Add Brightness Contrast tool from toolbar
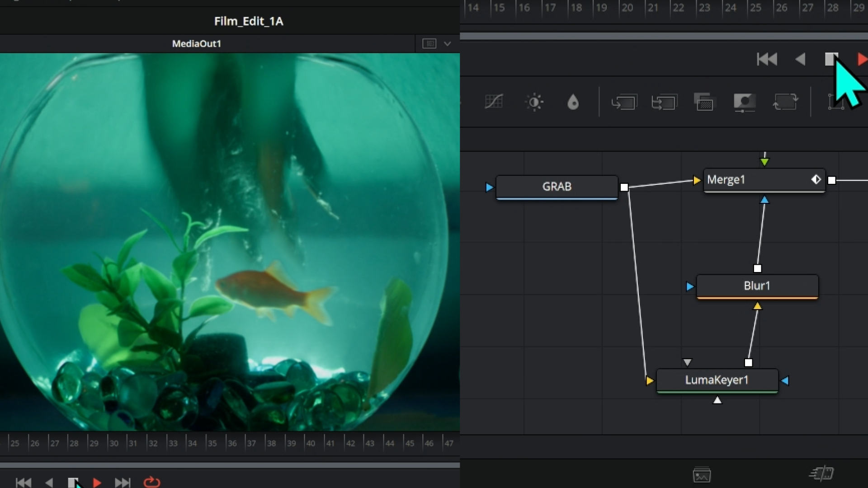The width and height of the screenshot is (868, 488). coord(534,102)
